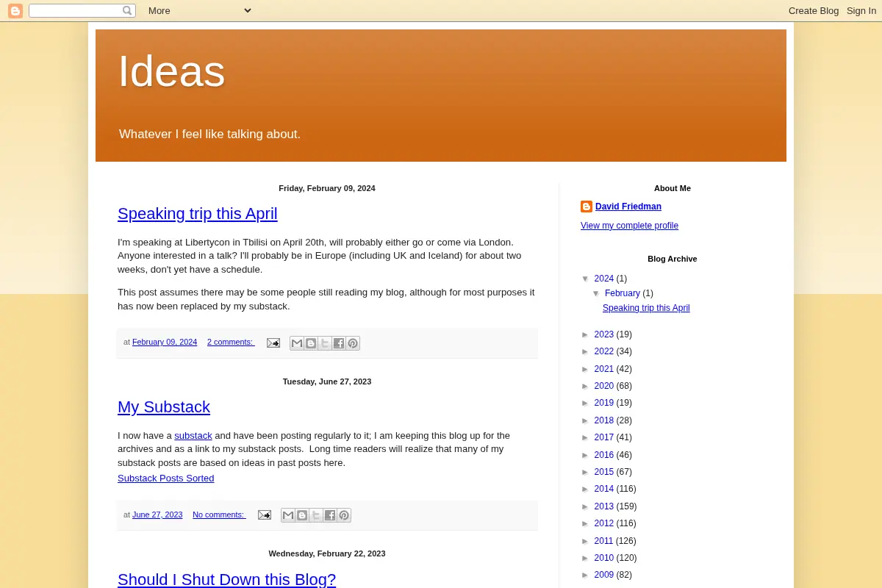
Task: Expand the 2010 archive arrow
Action: pos(586,558)
